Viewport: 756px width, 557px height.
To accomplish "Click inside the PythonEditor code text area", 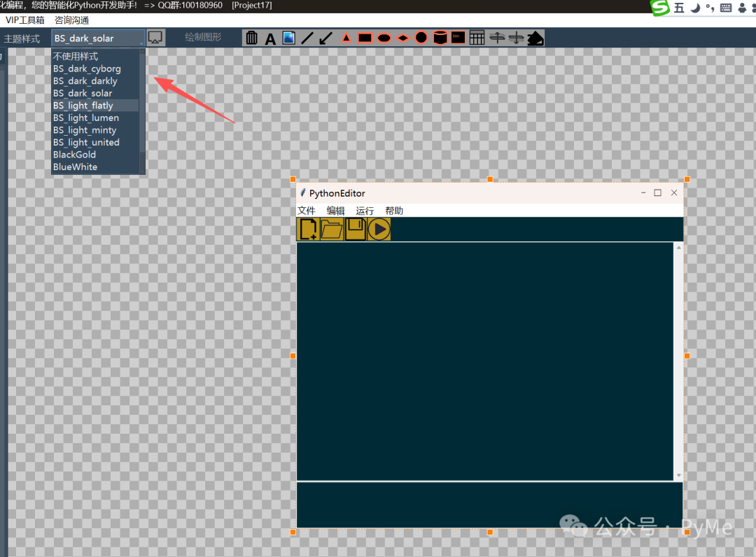I will 485,361.
